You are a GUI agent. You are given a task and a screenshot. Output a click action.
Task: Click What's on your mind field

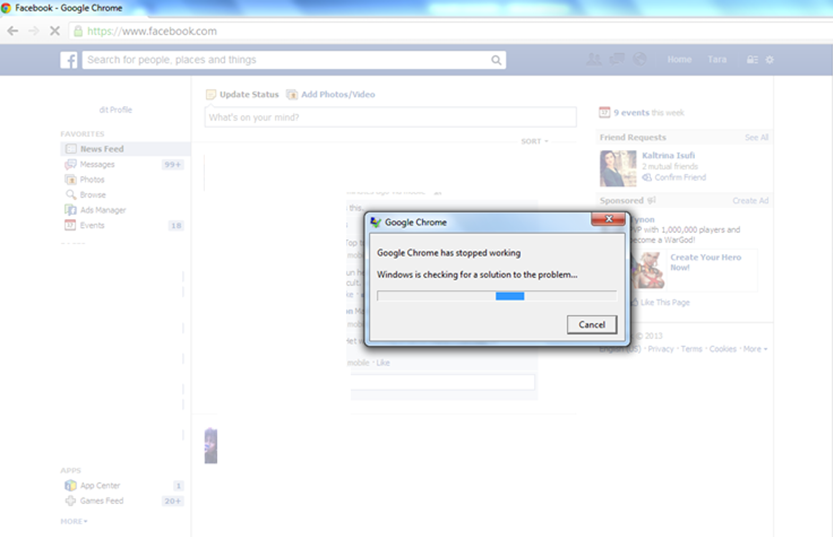[x=390, y=117]
